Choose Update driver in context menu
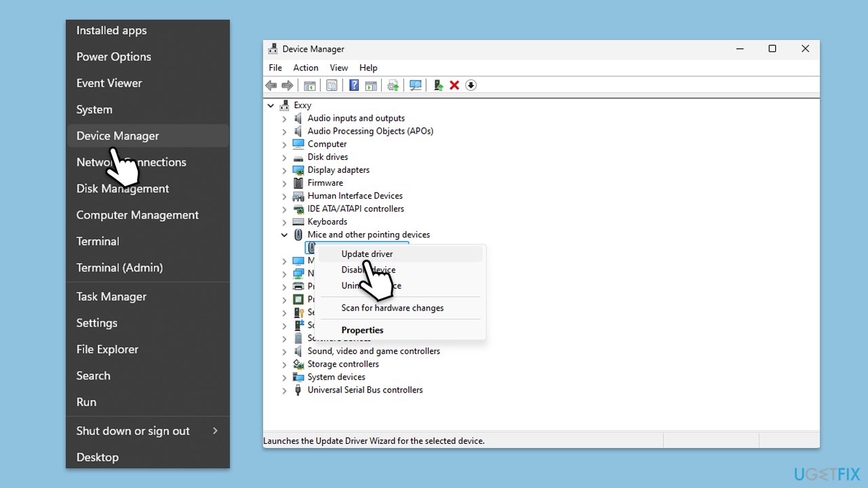 click(x=401, y=253)
